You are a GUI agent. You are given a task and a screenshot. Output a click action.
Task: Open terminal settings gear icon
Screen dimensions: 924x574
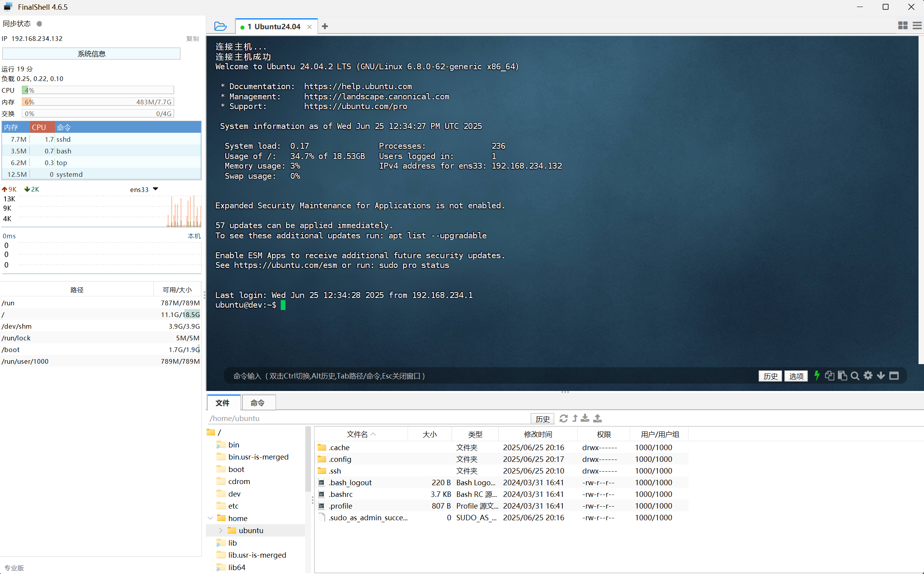pos(868,375)
